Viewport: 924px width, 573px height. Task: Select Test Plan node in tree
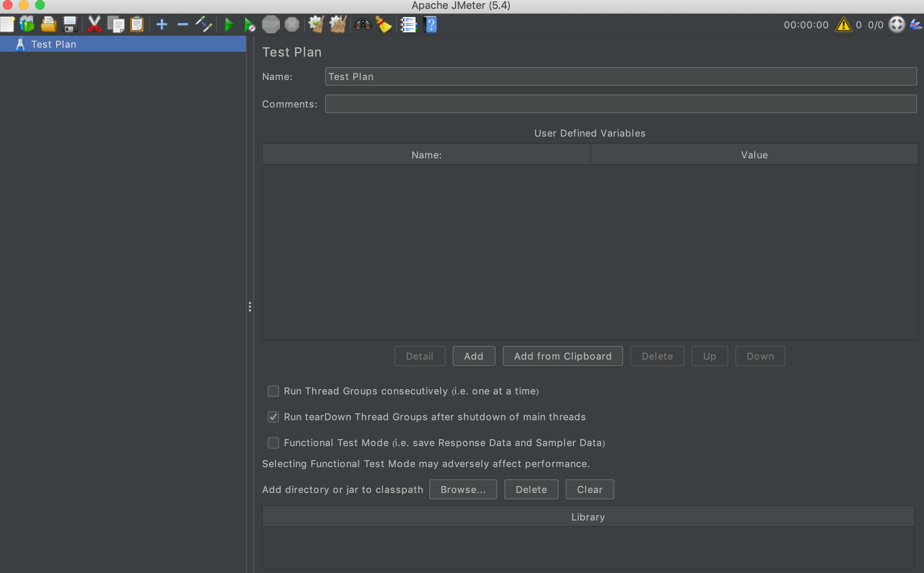tap(53, 44)
